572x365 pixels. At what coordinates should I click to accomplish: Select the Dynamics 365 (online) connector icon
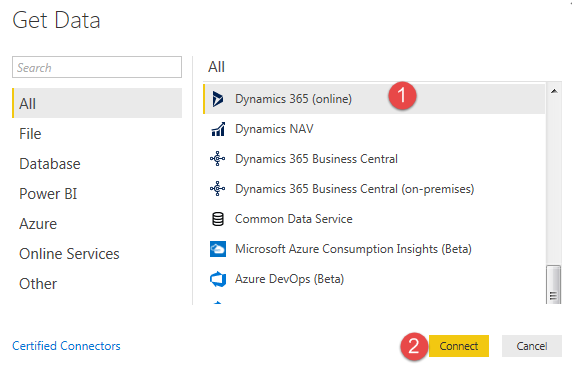click(218, 99)
